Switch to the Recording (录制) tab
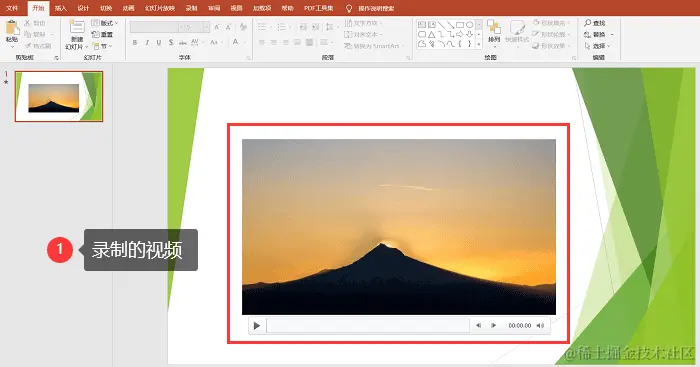700x367 pixels. click(192, 8)
